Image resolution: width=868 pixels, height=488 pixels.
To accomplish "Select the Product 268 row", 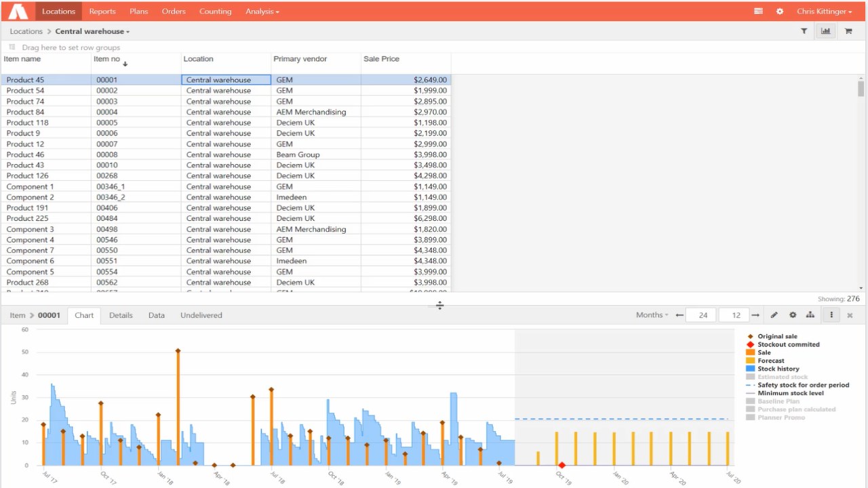I will [x=226, y=283].
